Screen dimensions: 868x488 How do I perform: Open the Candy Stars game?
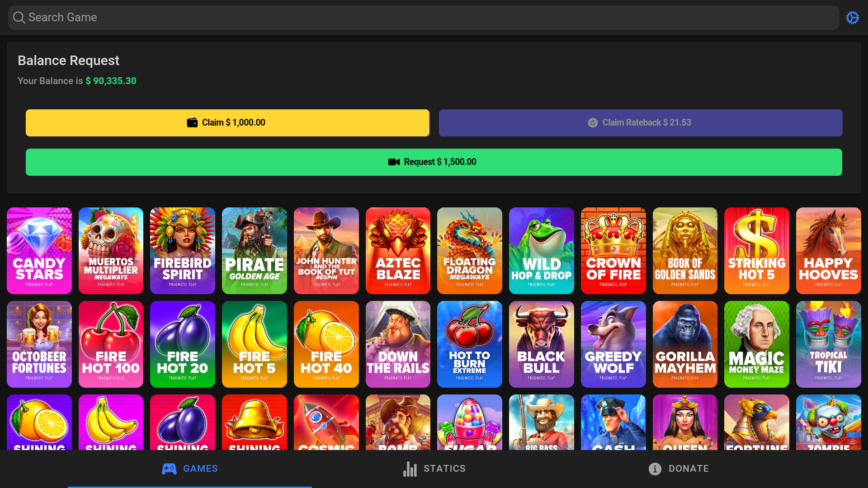click(39, 251)
